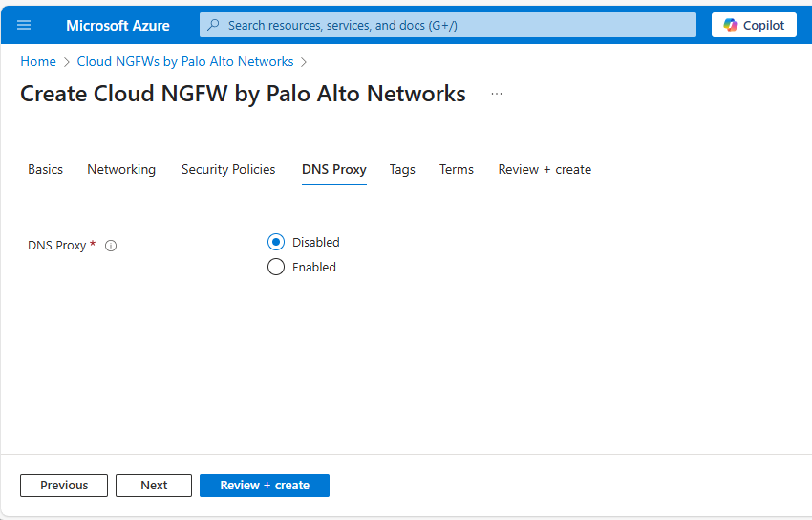This screenshot has height=520, width=812.
Task: Open the ellipsis menu beside the page title
Action: click(x=496, y=94)
